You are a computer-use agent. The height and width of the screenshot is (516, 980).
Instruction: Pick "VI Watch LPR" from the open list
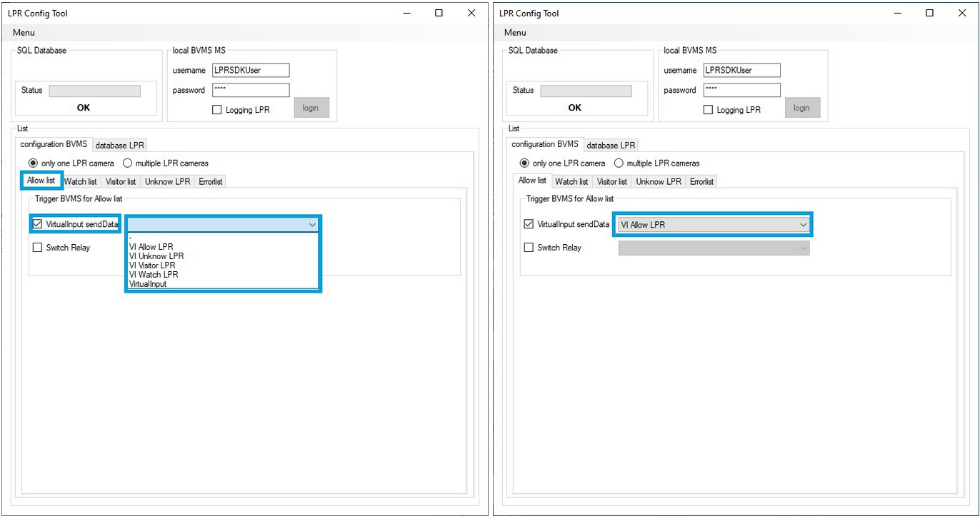[x=154, y=275]
